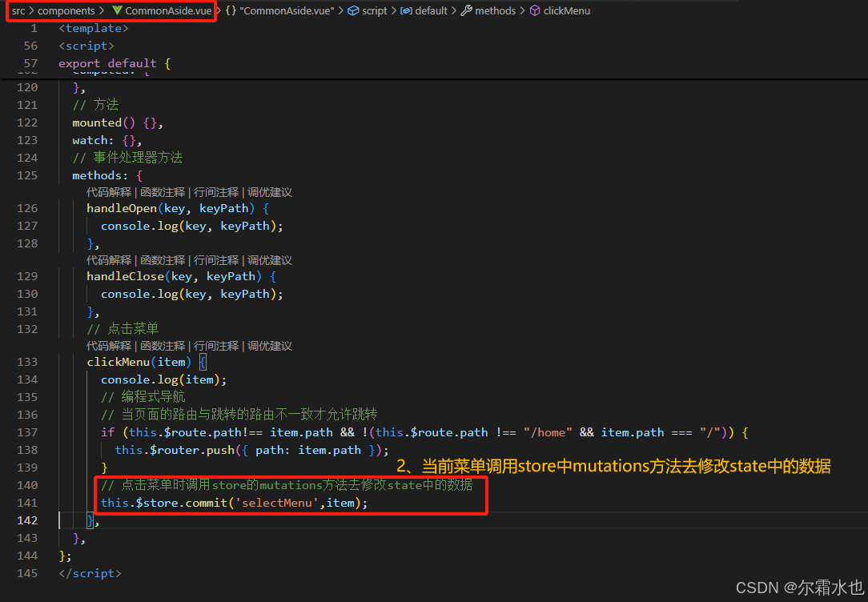Click 调优建议 above handleClose
The width and height of the screenshot is (868, 602).
tap(270, 260)
